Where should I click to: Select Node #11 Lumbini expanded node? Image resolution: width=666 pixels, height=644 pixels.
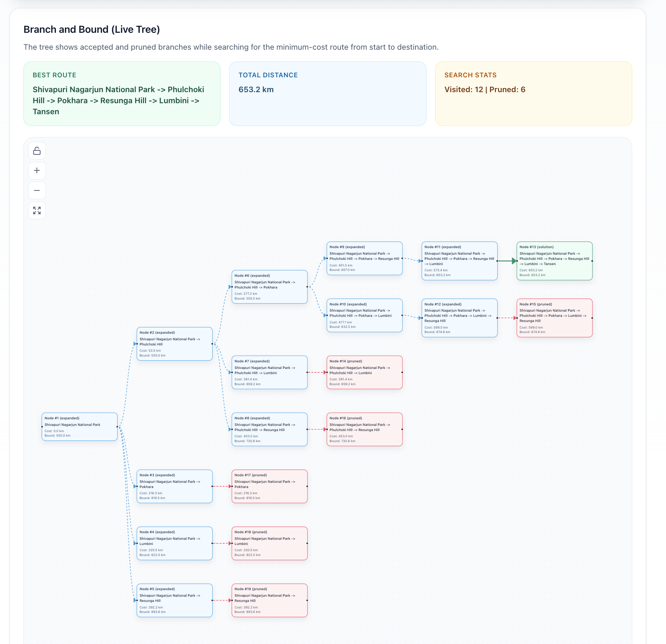(x=459, y=261)
